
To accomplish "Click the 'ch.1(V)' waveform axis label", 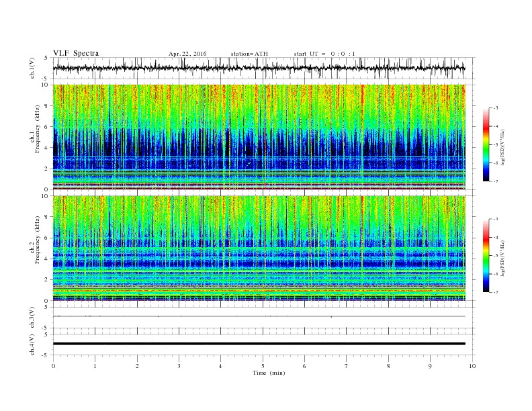I will (x=32, y=68).
